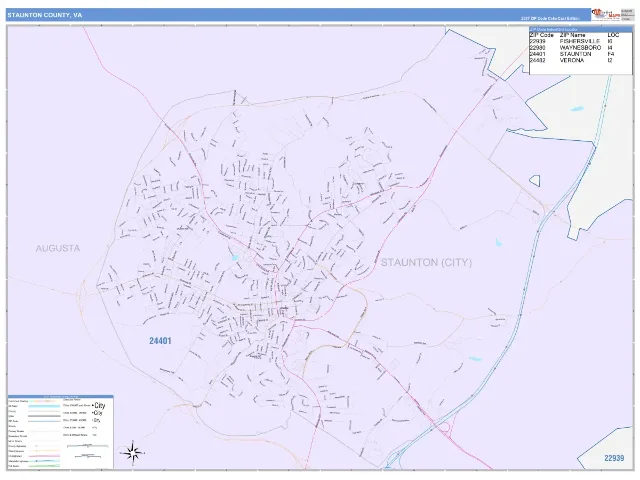This screenshot has height=480, width=640.
Task: Click the blue "24401" ZIP label
Action: click(160, 341)
